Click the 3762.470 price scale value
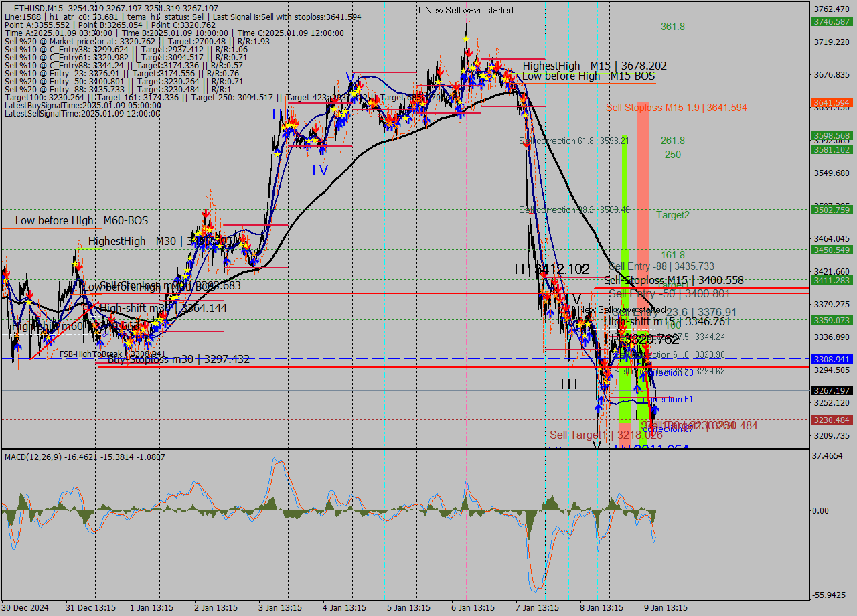Image resolution: width=857 pixels, height=616 pixels. click(833, 9)
